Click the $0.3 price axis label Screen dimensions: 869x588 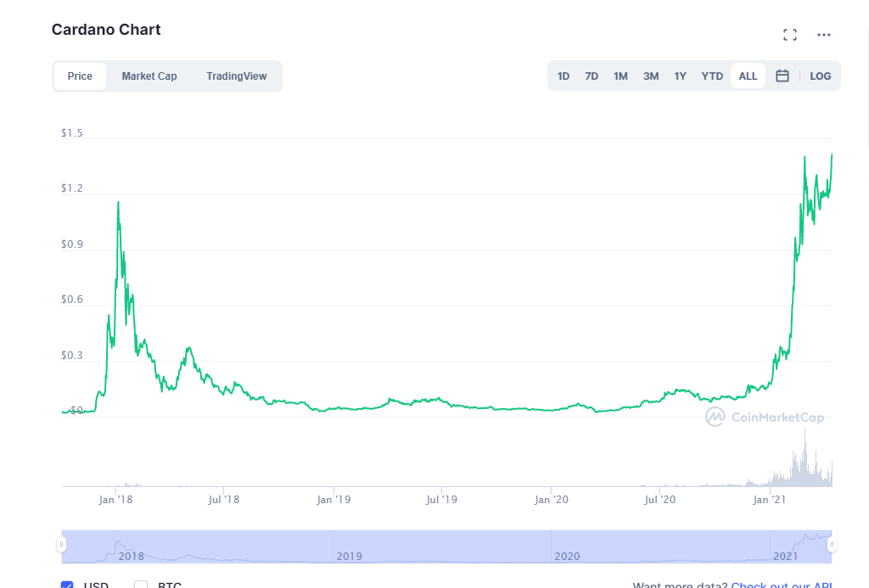tap(71, 356)
